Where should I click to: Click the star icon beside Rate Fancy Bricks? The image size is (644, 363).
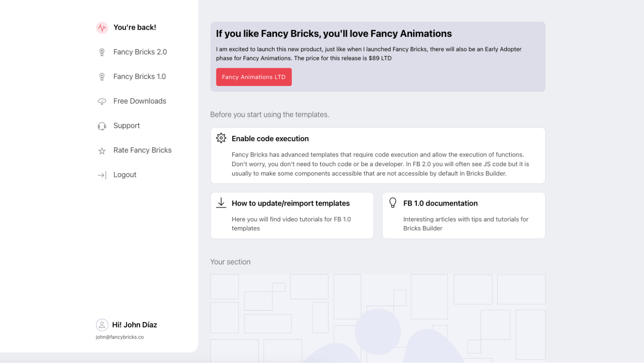(x=102, y=151)
